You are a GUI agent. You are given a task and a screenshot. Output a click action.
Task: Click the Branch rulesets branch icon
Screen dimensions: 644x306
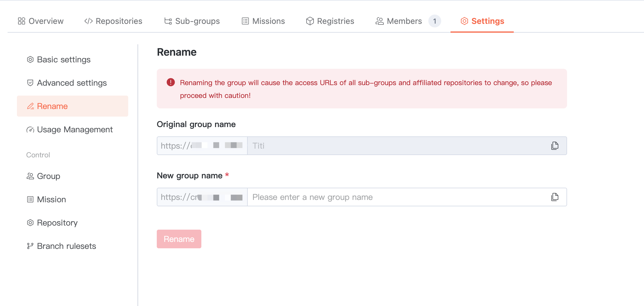[x=30, y=246]
